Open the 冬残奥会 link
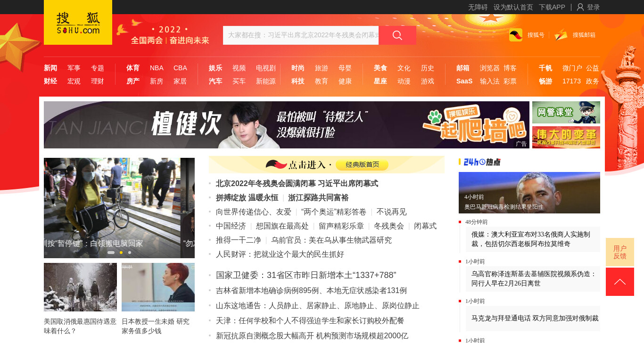Image resolution: width=644 pixels, height=343 pixels. (389, 226)
